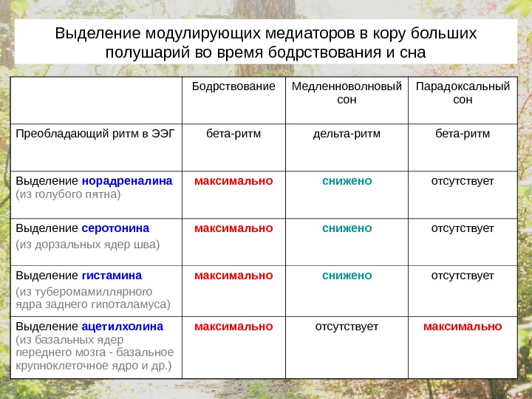Click "максимально" in ацетилхолина row, Бодрствование column
Screen dimensions: 532x399
[x=233, y=327]
